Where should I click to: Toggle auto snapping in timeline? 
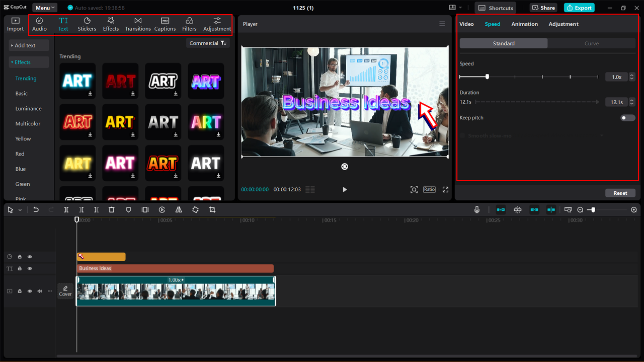pos(518,209)
